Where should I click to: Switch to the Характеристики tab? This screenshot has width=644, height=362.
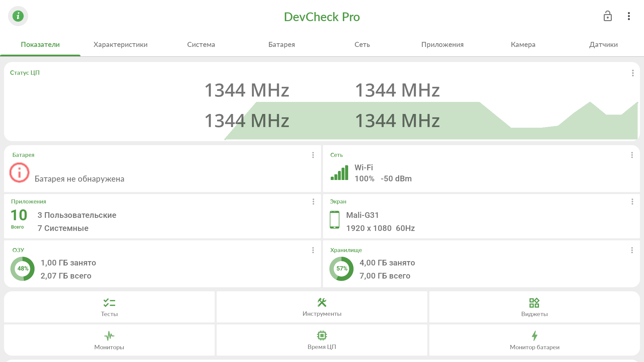[x=120, y=45]
